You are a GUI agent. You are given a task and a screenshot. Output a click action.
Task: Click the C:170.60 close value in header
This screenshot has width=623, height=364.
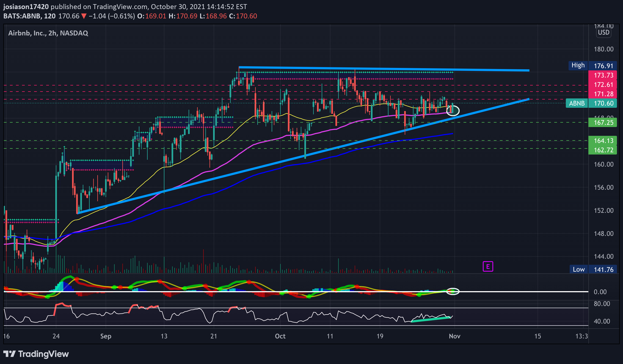coord(243,16)
